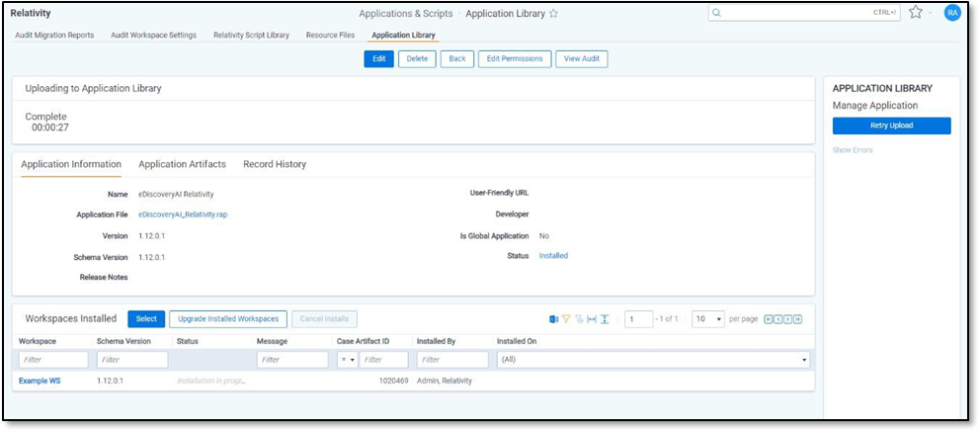The height and width of the screenshot is (432, 980).
Task: Click Upgrade Installed Workspaces button
Action: point(228,319)
